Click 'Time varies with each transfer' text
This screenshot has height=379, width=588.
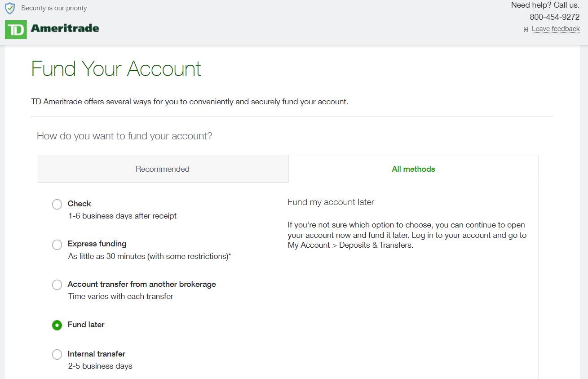pyautogui.click(x=120, y=296)
